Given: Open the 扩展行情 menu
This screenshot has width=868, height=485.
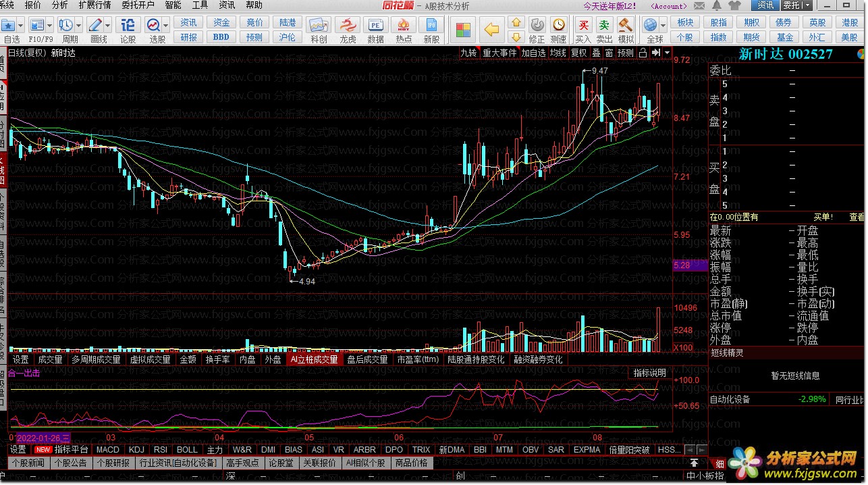Looking at the screenshot, I should click(x=94, y=5).
